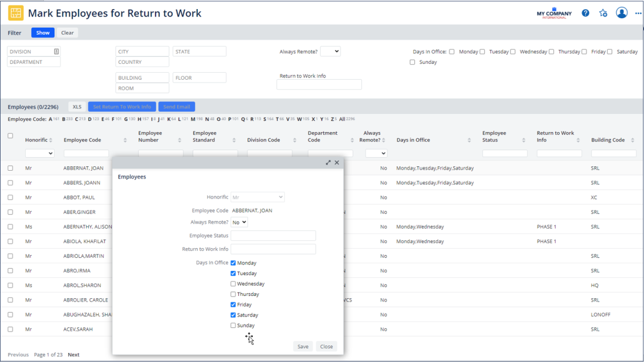Click the Clear filter button
This screenshot has height=362, width=644.
67,33
